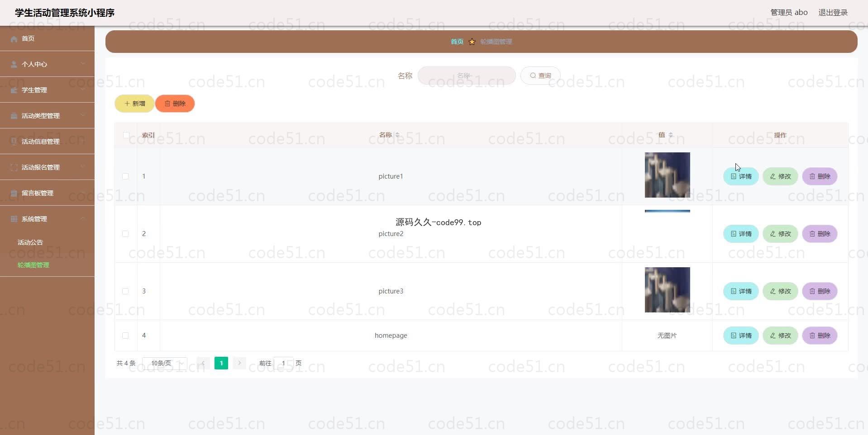Click the icon beside 活动信息管理
The width and height of the screenshot is (868, 435).
pyautogui.click(x=14, y=142)
